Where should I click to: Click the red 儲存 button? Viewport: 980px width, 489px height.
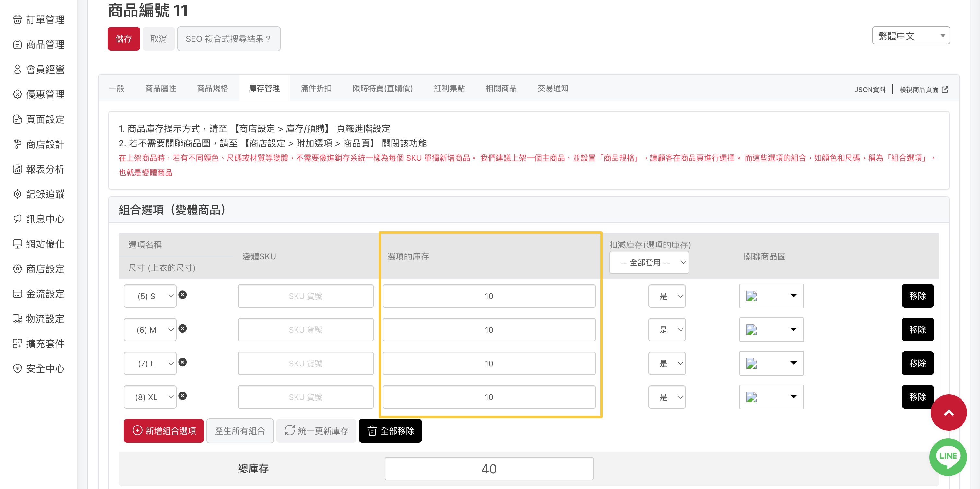coord(124,39)
